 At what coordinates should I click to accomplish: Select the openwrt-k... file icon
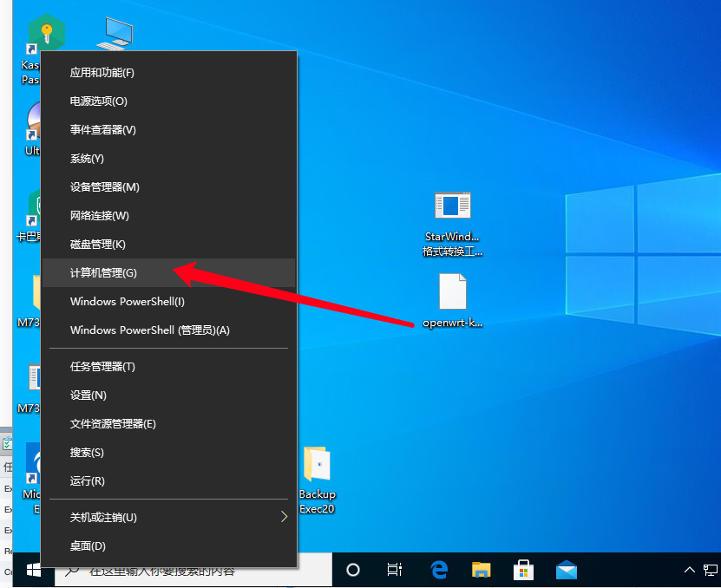pyautogui.click(x=452, y=301)
